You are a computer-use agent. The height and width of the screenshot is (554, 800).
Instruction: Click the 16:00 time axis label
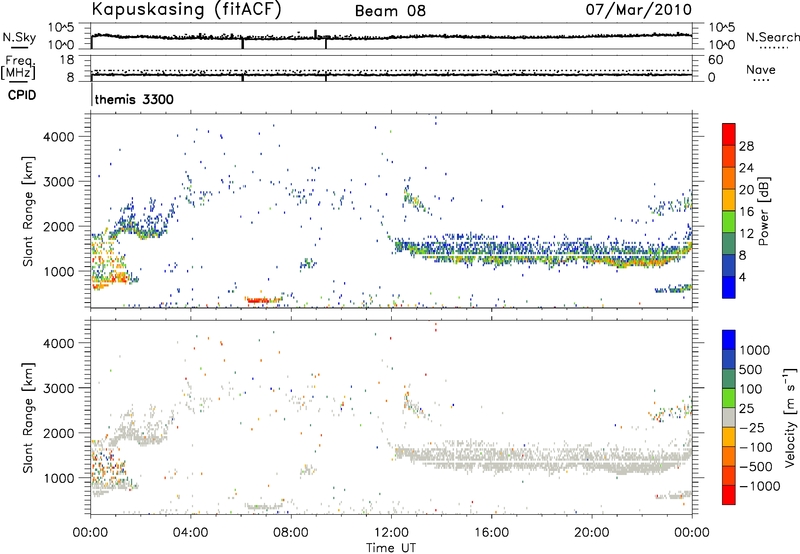491,533
